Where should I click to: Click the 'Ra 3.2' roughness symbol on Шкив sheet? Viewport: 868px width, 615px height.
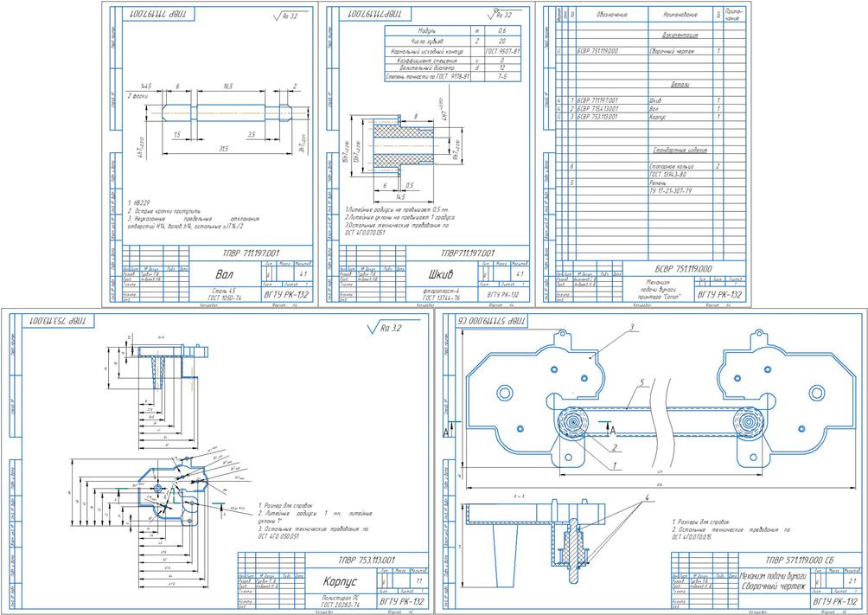click(x=500, y=15)
